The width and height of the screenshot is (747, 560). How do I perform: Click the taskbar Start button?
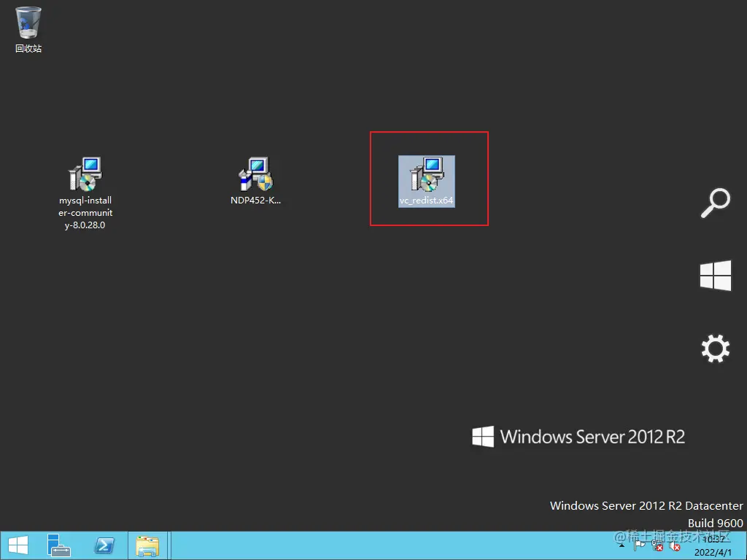pos(18,545)
